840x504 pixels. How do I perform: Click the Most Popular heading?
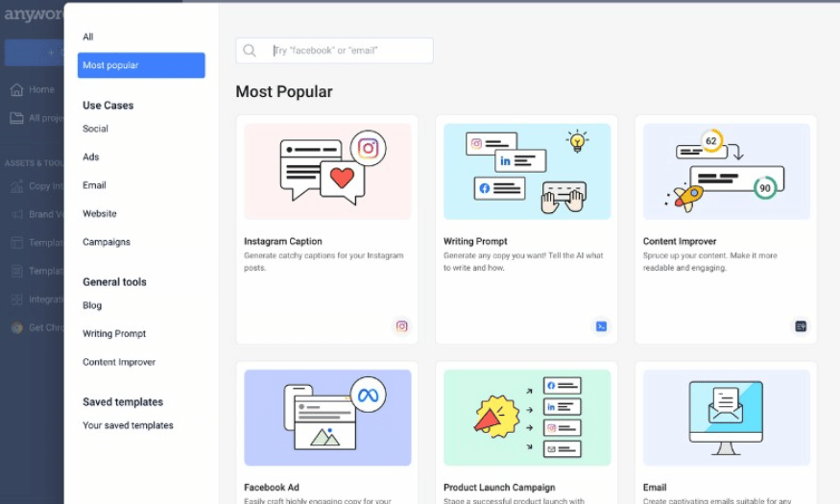click(x=284, y=91)
